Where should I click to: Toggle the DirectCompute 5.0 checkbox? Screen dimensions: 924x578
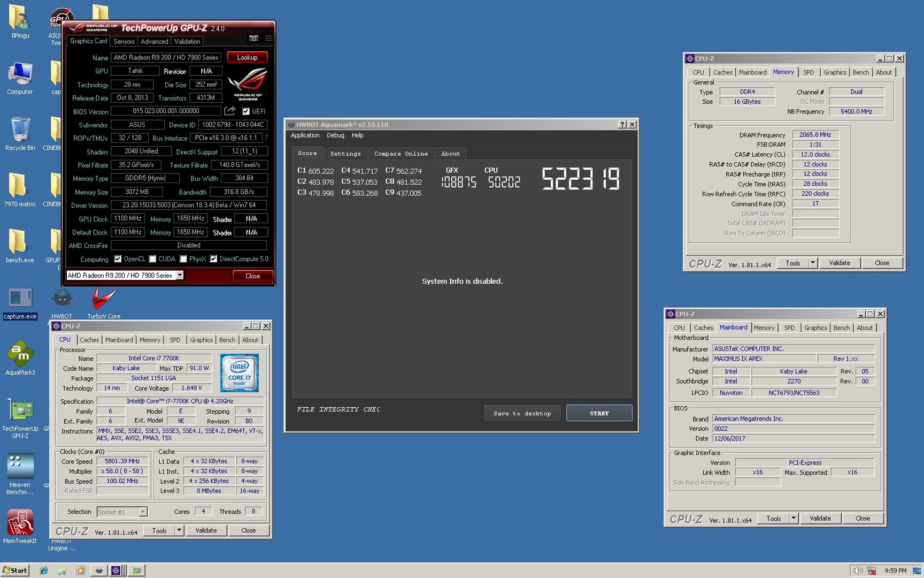click(x=213, y=259)
